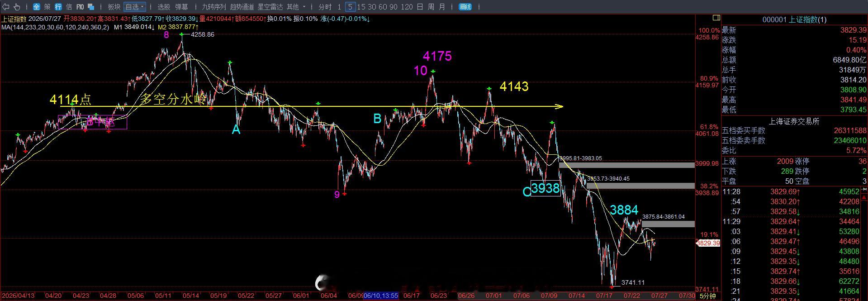Open the 选股 stock picker menu
Viewport: 868px width, 301px height.
click(x=164, y=7)
